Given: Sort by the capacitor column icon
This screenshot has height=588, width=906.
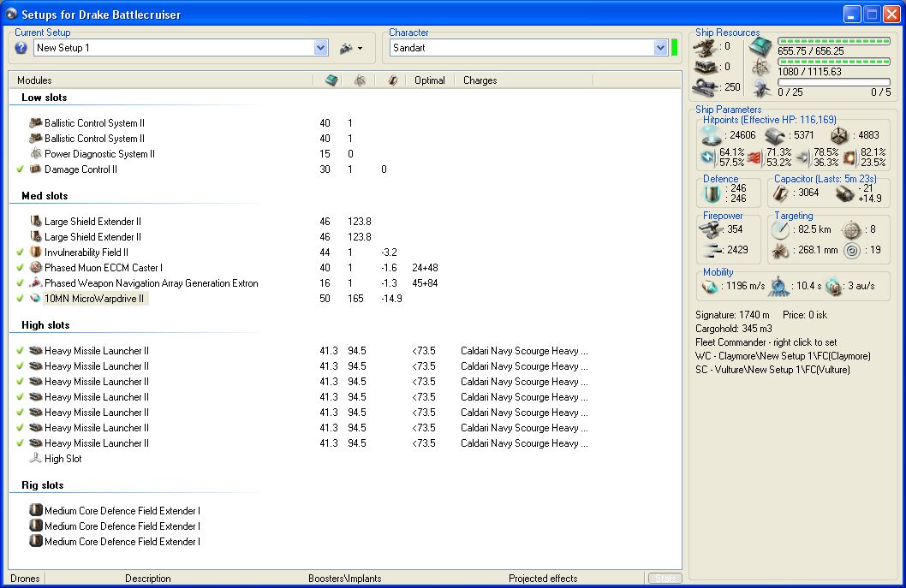Looking at the screenshot, I should tap(392, 80).
